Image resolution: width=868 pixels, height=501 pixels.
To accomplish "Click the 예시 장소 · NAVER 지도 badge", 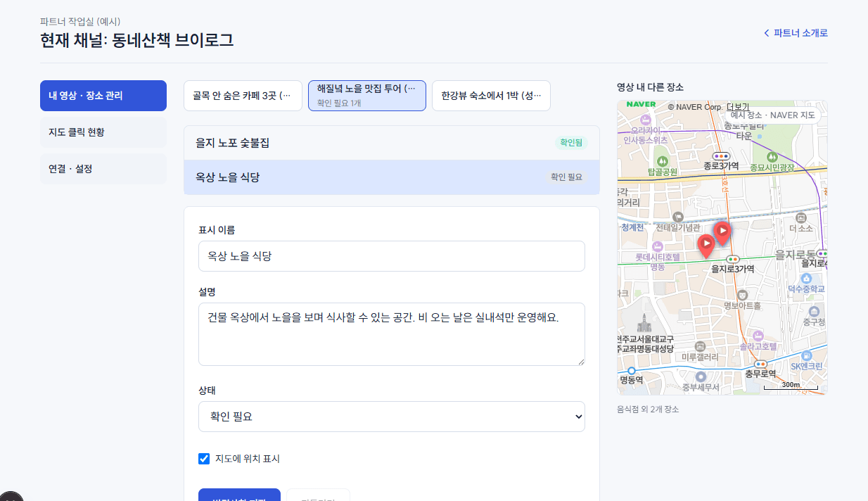I will 773,115.
